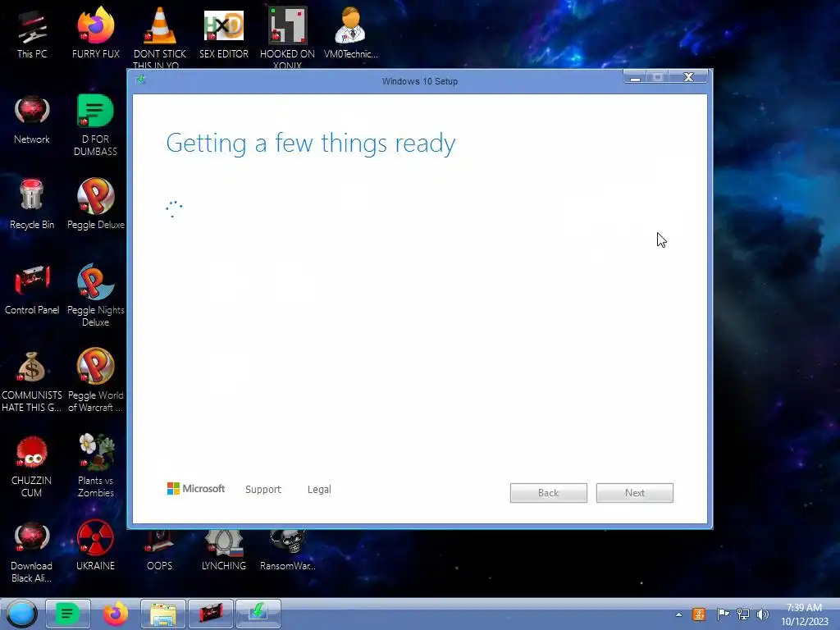Show hidden tray icons arrow
Viewport: 840px width, 630px height.
(678, 614)
